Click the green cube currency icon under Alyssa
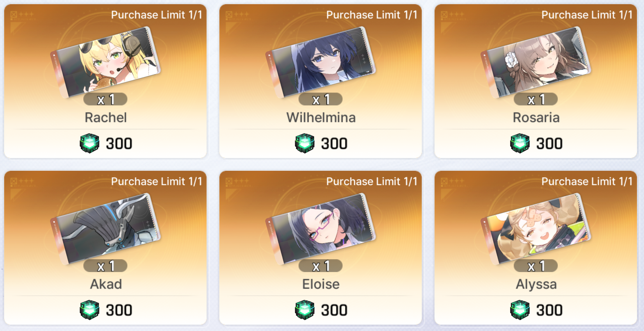The height and width of the screenshot is (331, 644). coord(520,310)
